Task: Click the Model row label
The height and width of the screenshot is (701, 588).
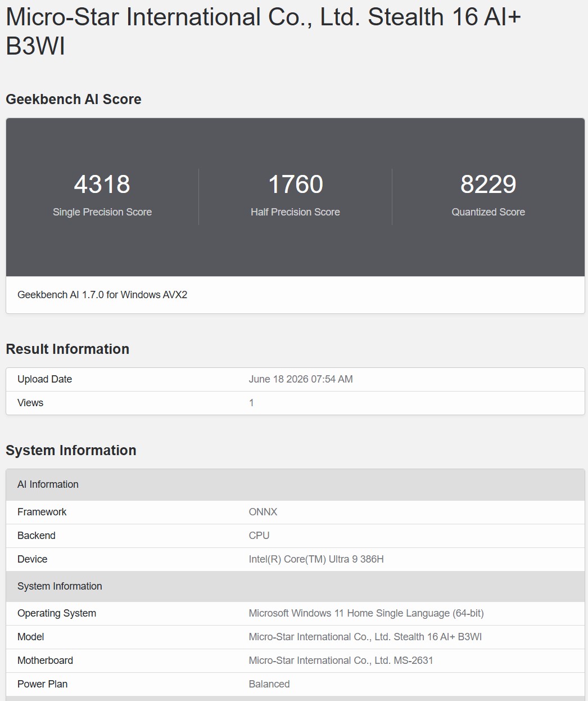Action: pos(30,637)
